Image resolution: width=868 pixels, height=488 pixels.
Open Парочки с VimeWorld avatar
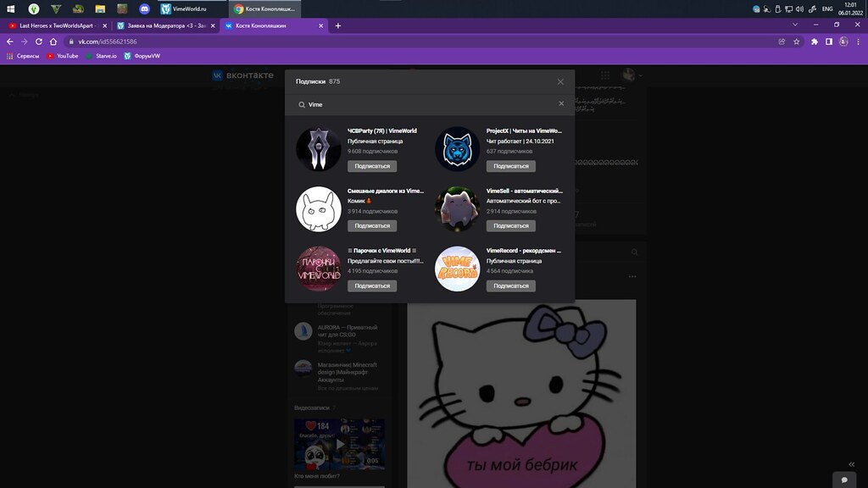[x=319, y=269]
